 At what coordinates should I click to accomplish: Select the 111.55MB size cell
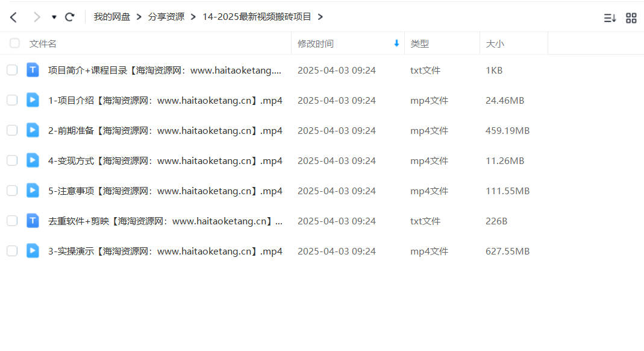[508, 191]
